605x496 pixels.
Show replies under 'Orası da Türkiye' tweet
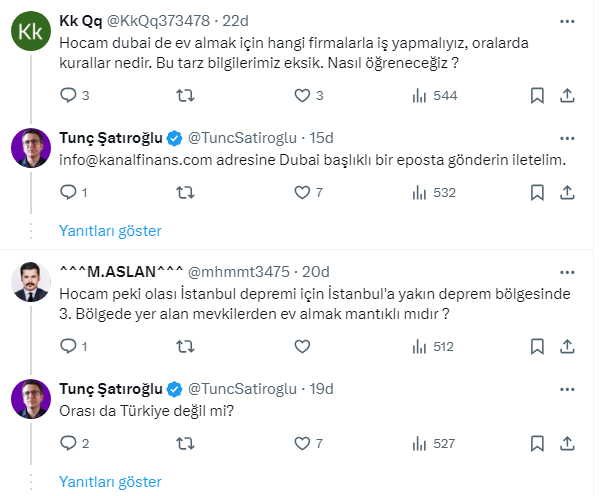point(110,481)
